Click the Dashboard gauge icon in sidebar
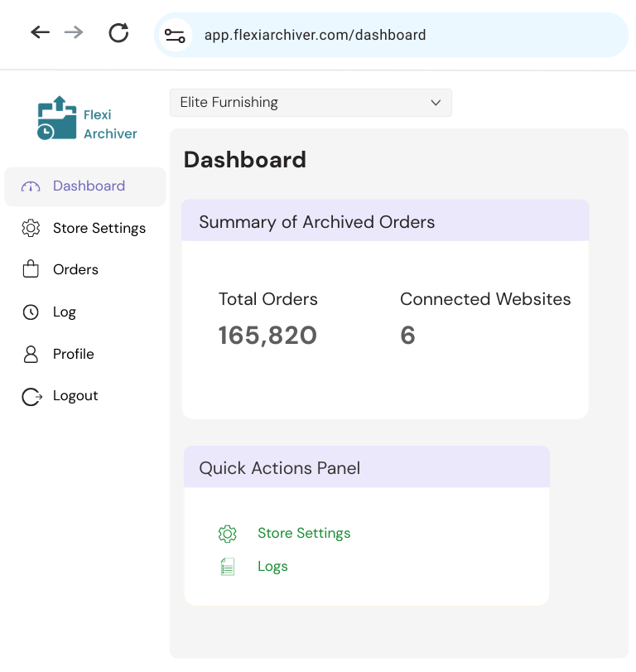The height and width of the screenshot is (672, 636). click(x=31, y=186)
